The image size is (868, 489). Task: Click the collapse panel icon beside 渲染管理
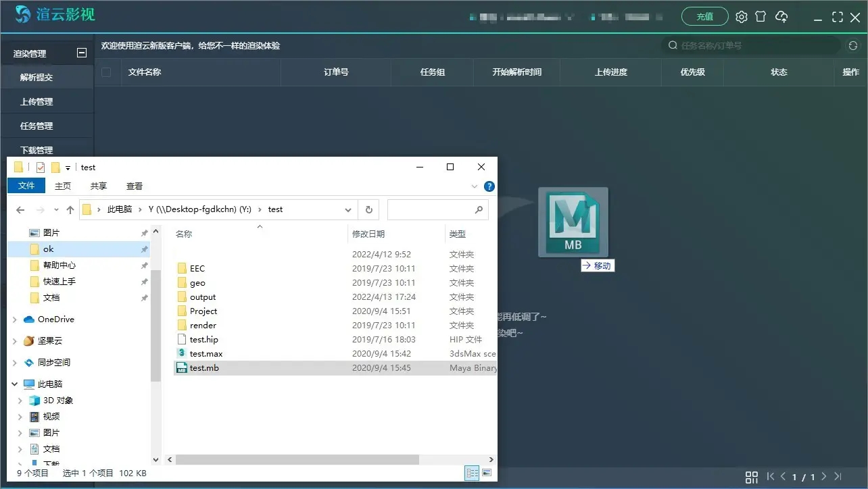[x=82, y=52]
